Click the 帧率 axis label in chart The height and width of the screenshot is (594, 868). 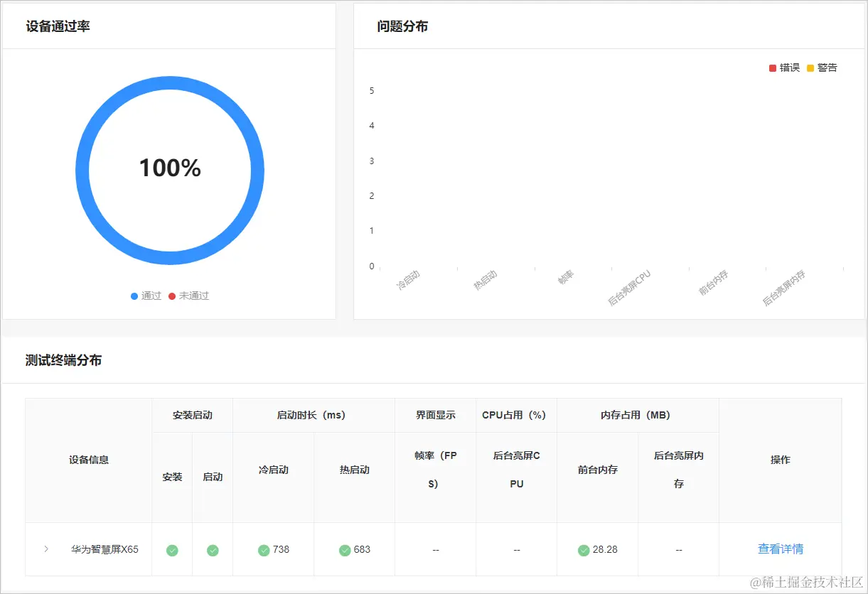(x=566, y=277)
